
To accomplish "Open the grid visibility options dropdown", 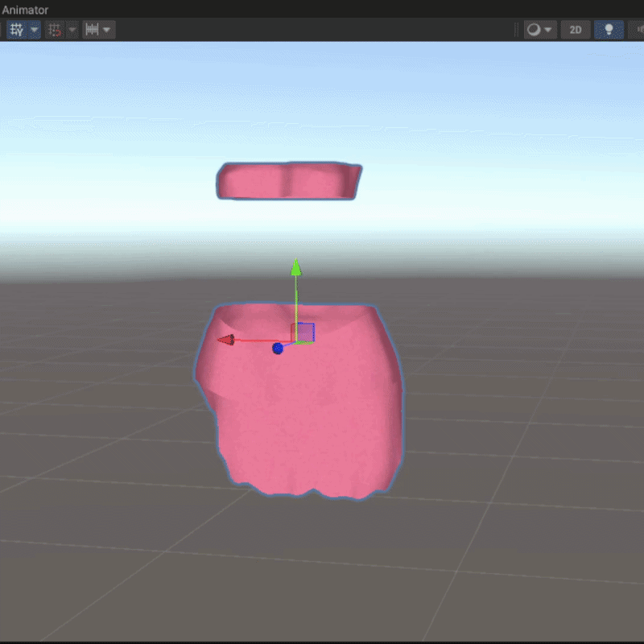I will (35, 30).
